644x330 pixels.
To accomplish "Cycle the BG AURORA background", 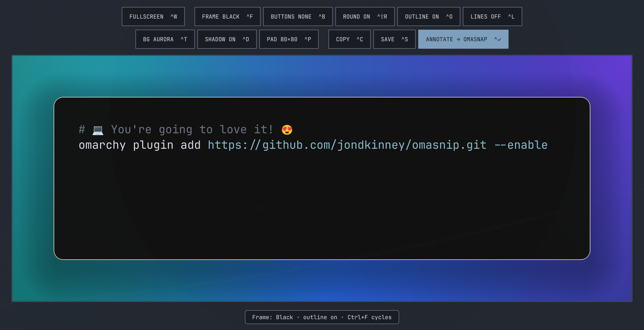I will tap(165, 39).
